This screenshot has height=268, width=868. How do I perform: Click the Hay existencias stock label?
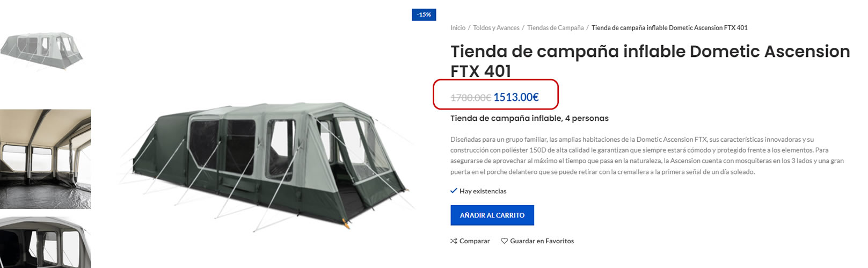[483, 191]
